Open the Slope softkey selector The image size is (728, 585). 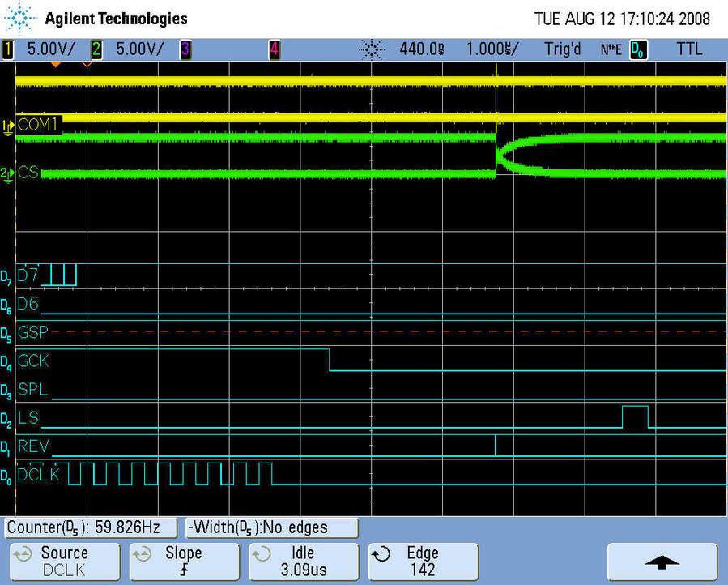tap(183, 562)
